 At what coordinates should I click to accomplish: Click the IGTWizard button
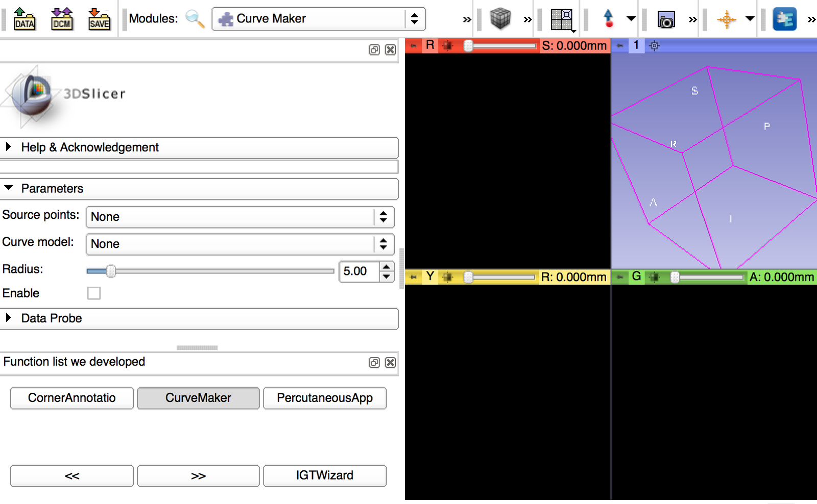[x=325, y=475]
